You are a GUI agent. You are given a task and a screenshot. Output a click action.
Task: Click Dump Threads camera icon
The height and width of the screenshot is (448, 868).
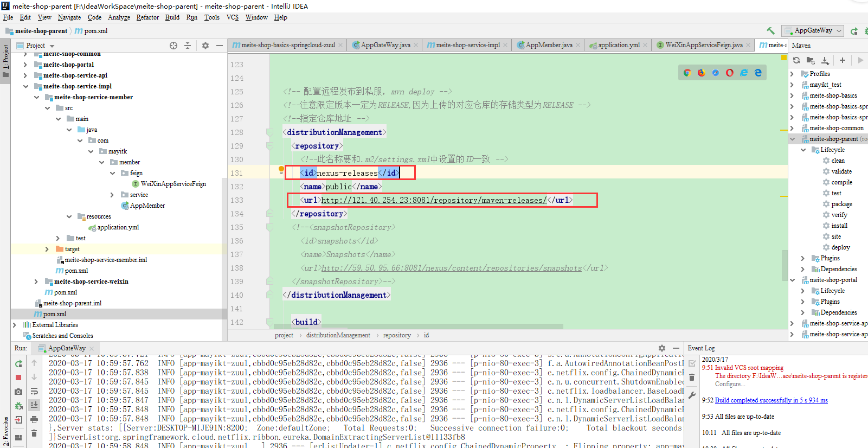pos(18,392)
